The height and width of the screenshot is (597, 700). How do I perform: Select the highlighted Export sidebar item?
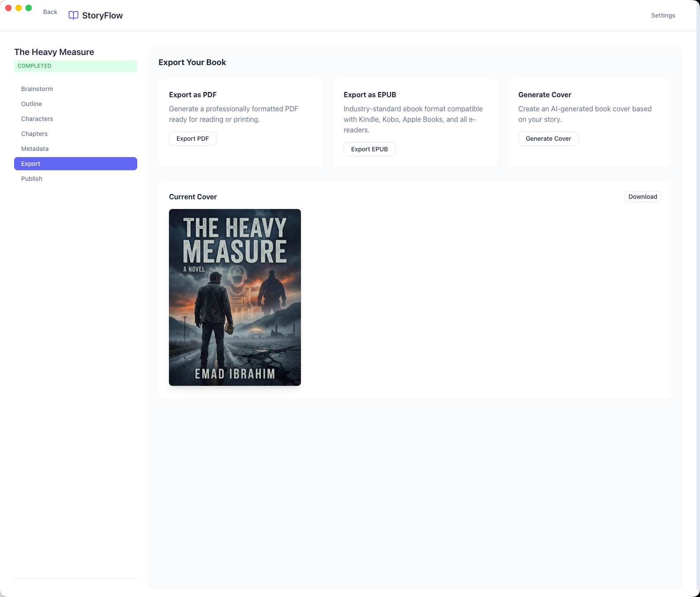[x=75, y=164]
